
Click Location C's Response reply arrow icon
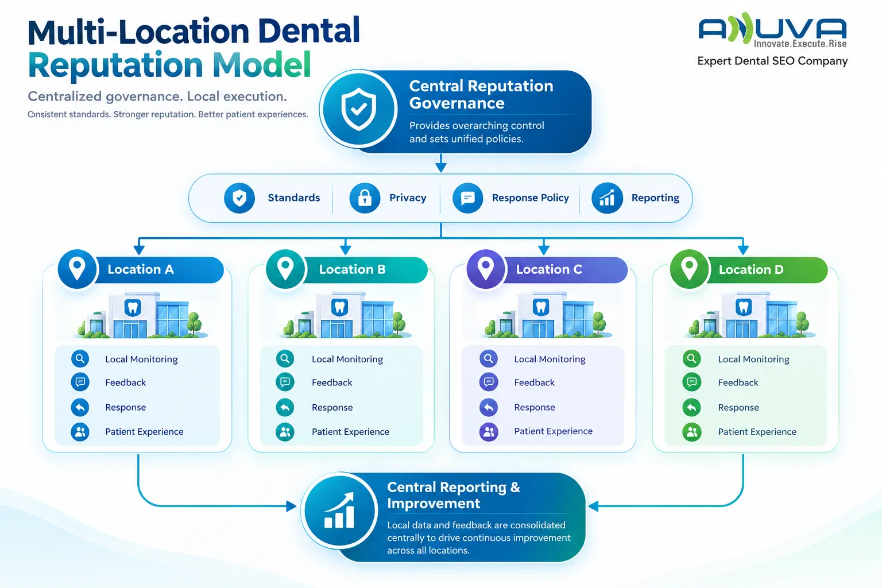[489, 407]
